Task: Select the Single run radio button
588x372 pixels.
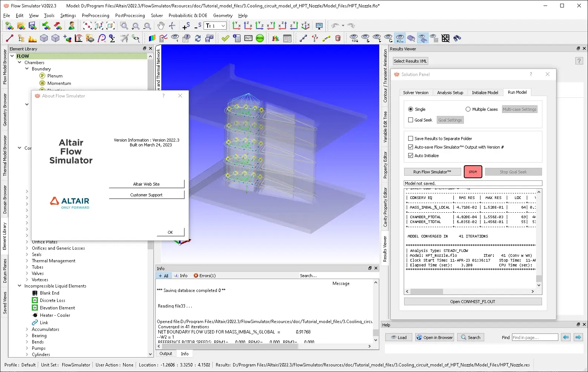Action: (x=410, y=109)
